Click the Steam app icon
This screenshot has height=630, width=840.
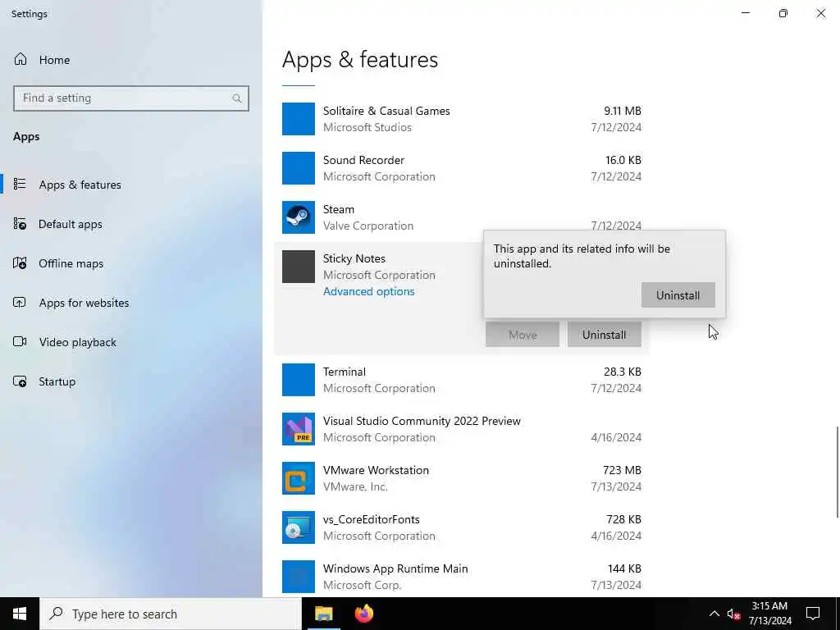299,217
